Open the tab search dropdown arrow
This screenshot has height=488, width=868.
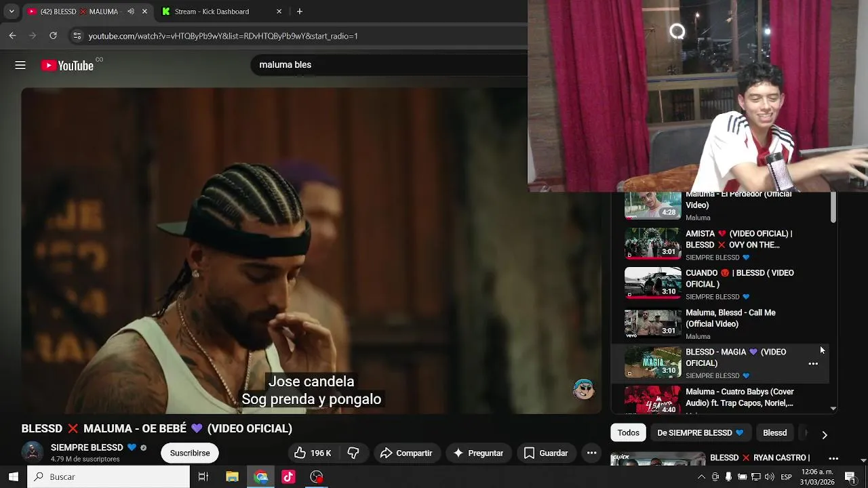(11, 12)
